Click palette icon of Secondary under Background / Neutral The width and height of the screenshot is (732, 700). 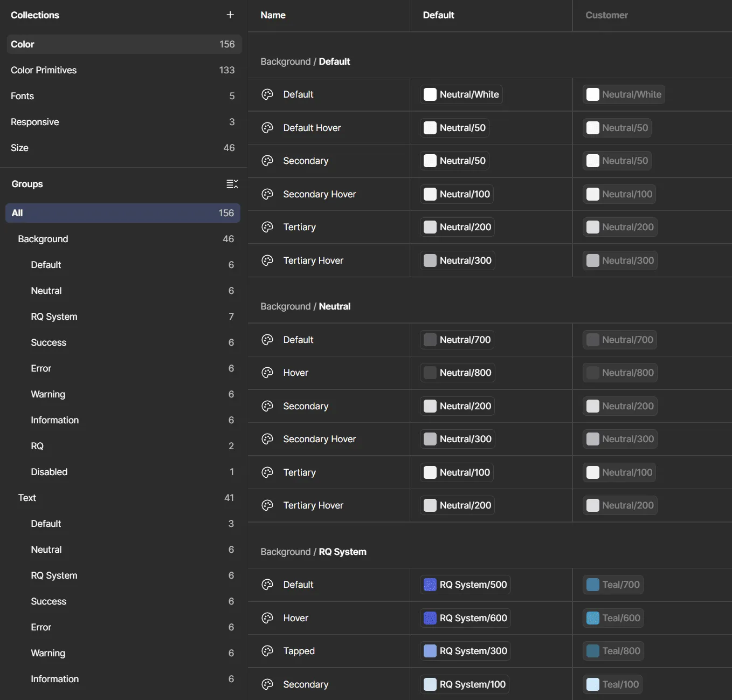267,406
